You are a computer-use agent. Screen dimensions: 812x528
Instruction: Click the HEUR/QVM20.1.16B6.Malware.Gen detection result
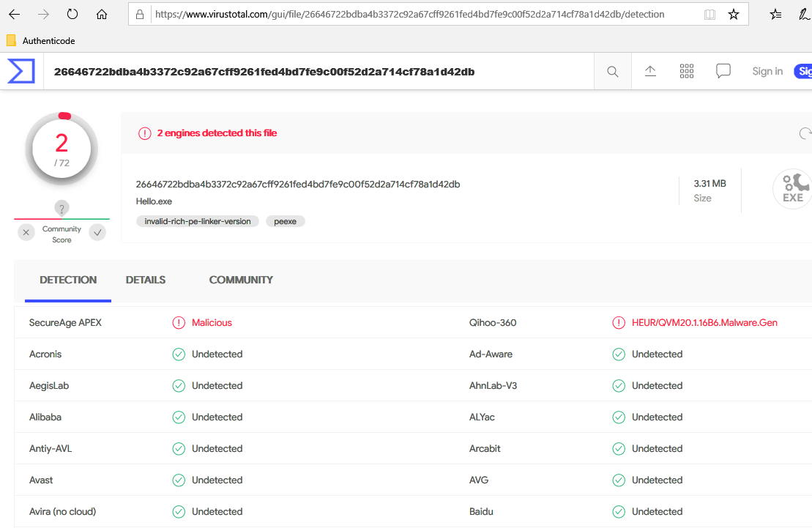point(704,323)
